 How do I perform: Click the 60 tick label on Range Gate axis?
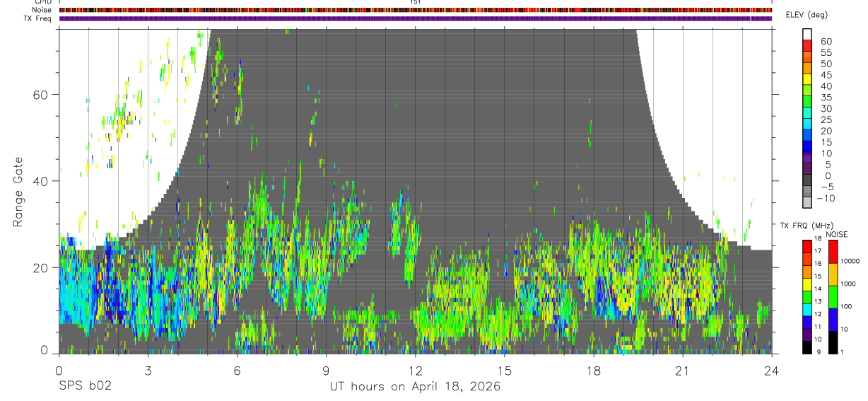[40, 94]
